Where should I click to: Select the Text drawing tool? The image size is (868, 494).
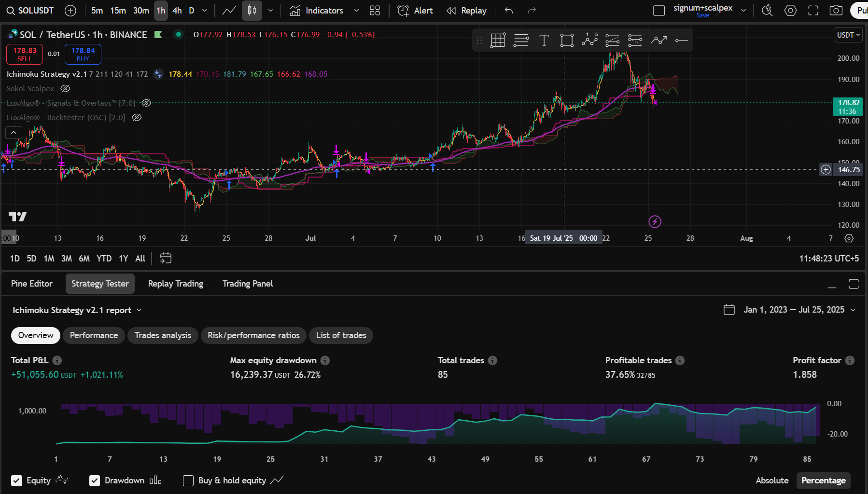tap(544, 41)
